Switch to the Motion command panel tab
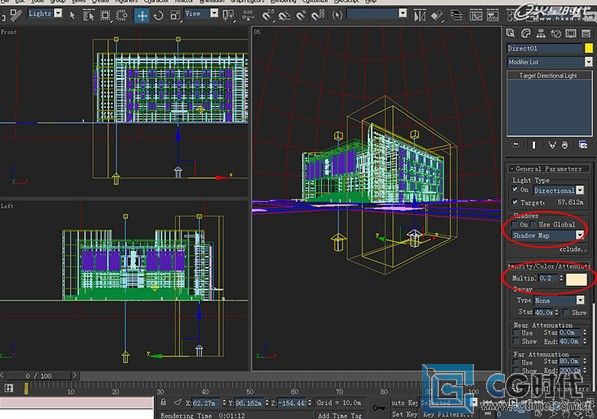 (556, 34)
